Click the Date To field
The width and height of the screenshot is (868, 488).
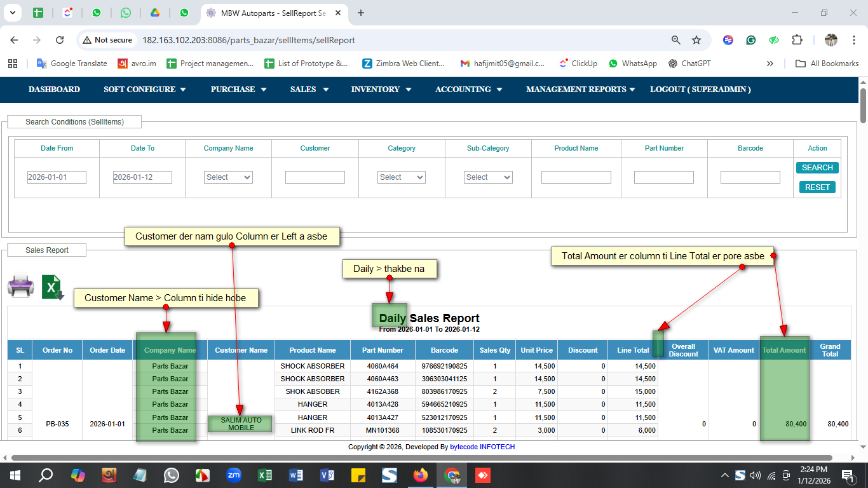(x=142, y=177)
